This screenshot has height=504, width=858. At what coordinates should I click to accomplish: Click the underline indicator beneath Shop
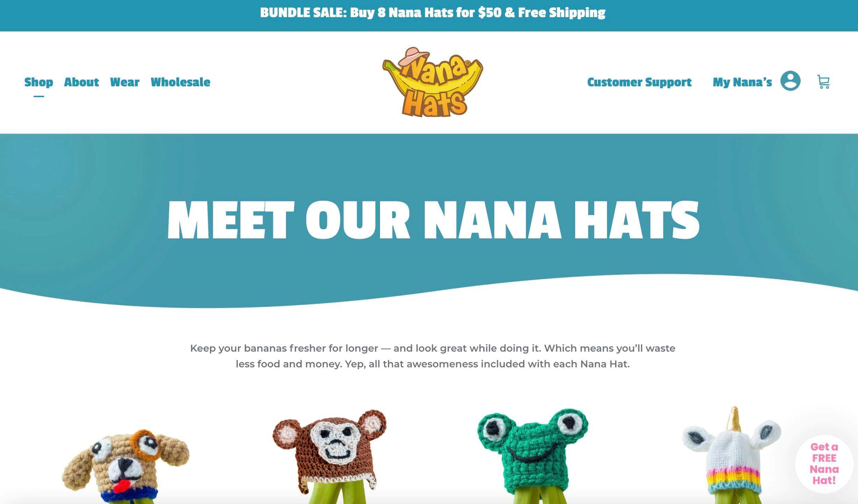pyautogui.click(x=39, y=96)
